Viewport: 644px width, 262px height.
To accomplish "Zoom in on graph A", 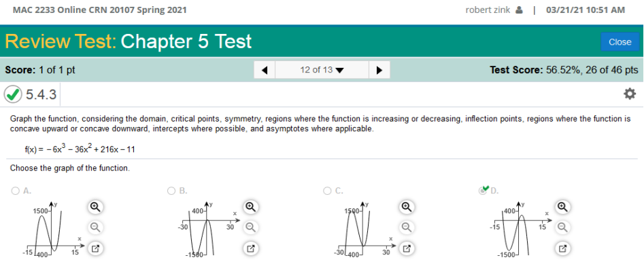I will [95, 207].
